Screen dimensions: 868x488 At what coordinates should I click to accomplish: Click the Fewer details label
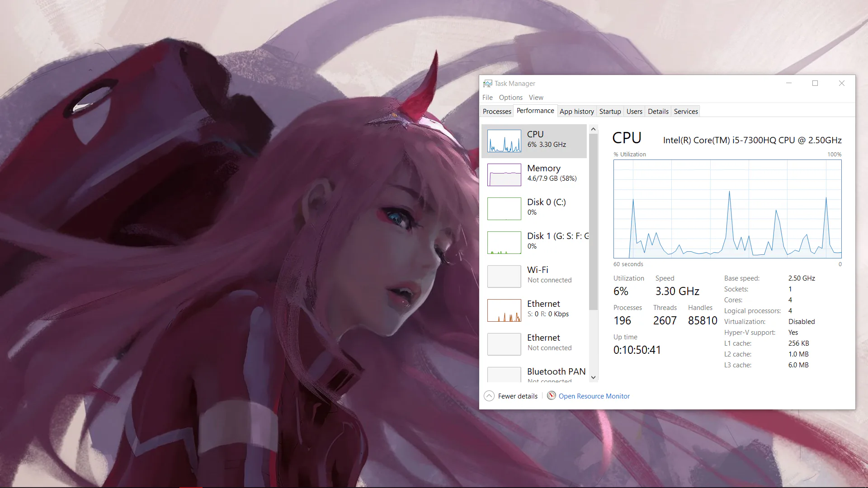point(518,396)
